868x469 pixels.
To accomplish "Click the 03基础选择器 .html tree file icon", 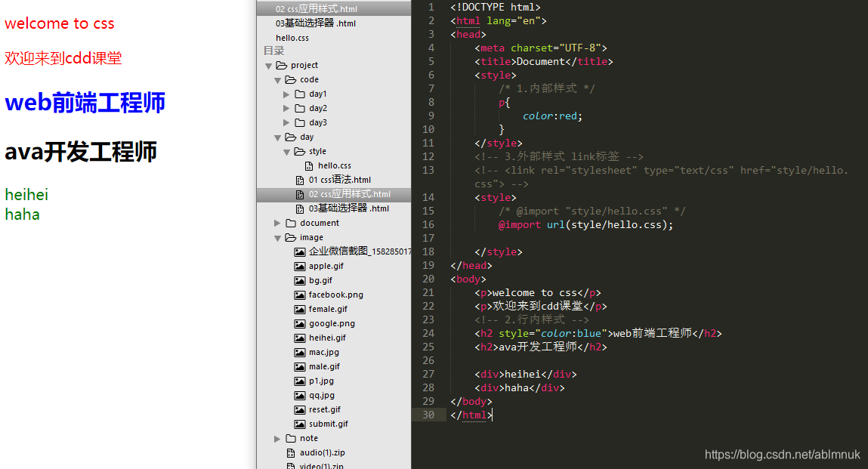I will pos(299,208).
